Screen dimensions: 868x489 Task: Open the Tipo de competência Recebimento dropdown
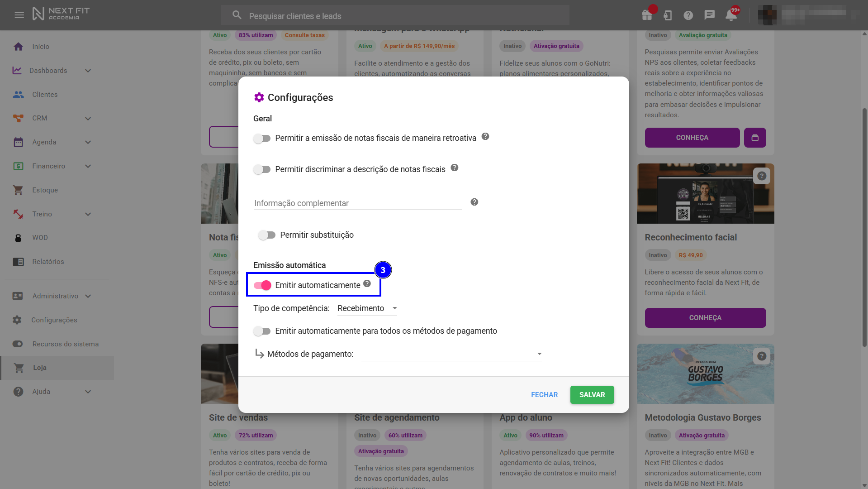coord(367,308)
